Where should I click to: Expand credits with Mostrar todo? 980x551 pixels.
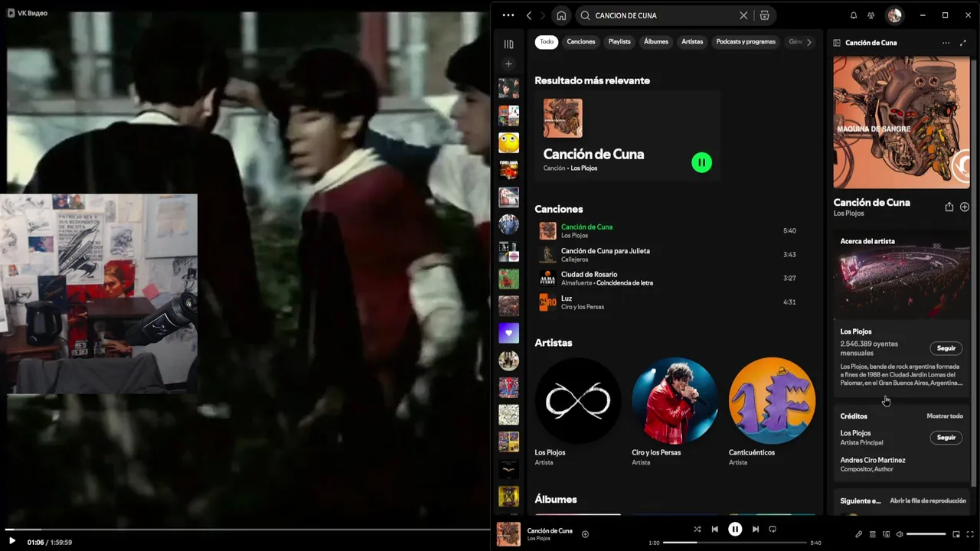pyautogui.click(x=945, y=416)
